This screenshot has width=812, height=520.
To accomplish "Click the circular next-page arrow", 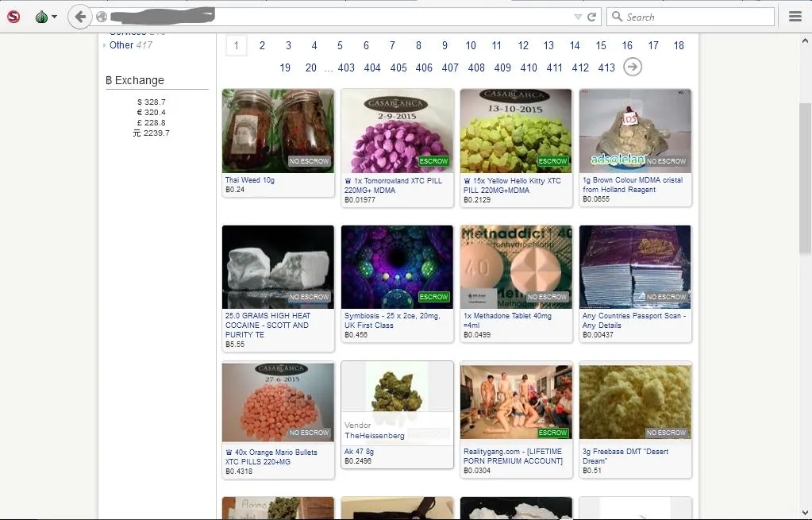I will pyautogui.click(x=633, y=67).
